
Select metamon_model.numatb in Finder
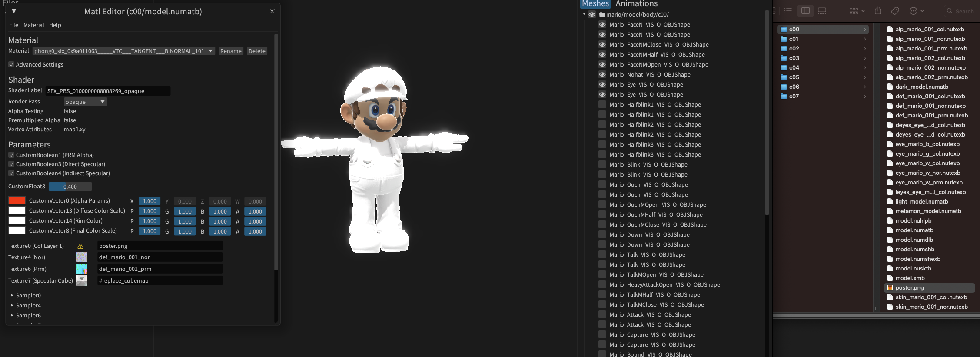point(929,211)
